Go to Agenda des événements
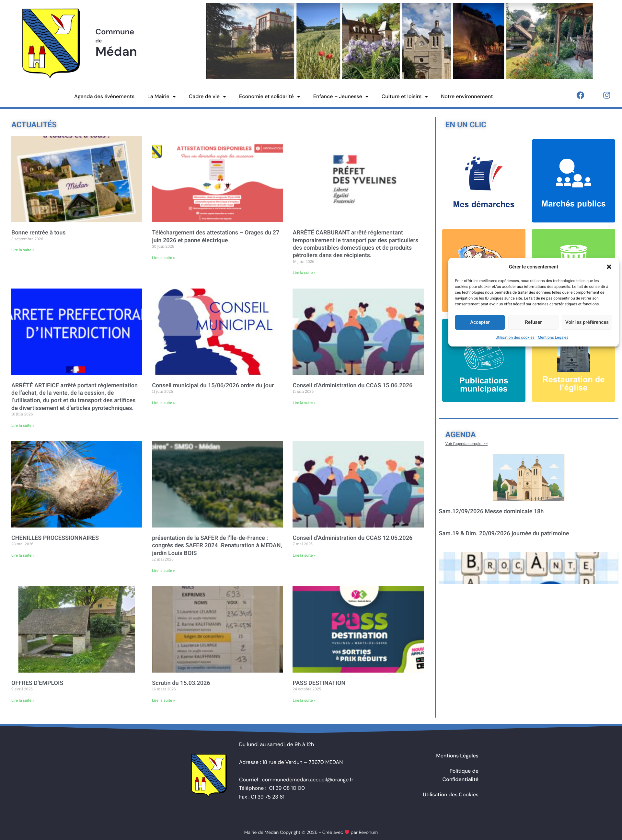The image size is (622, 840). coord(104,96)
